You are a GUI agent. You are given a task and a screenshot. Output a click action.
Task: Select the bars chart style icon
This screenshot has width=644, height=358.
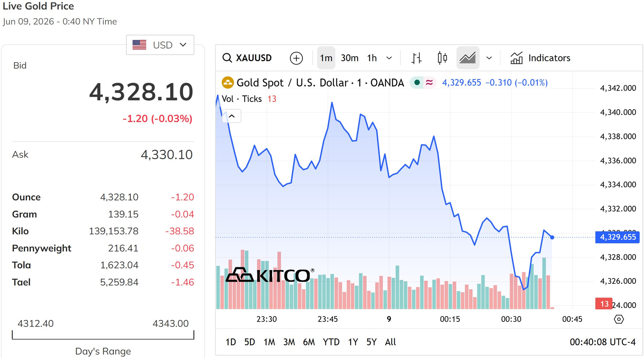(416, 58)
